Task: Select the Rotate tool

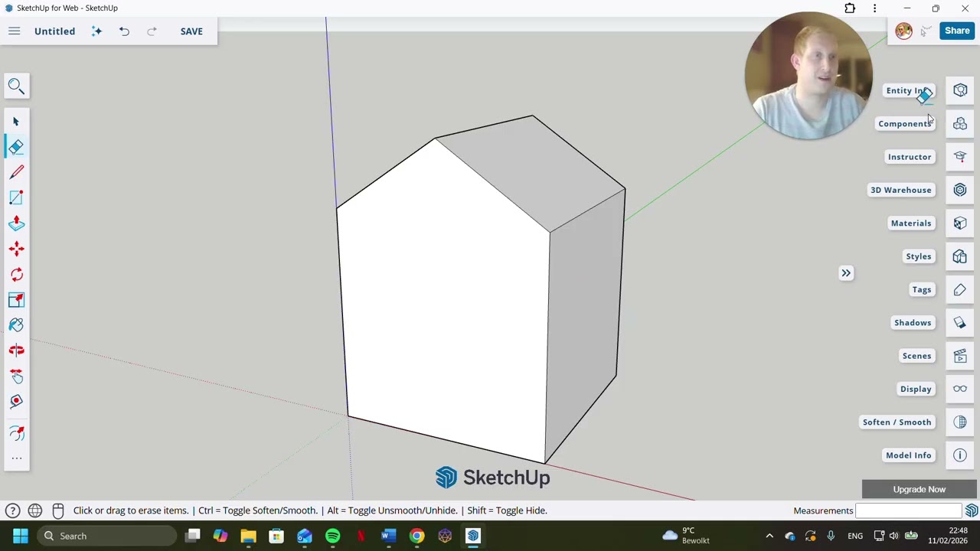Action: (x=16, y=275)
